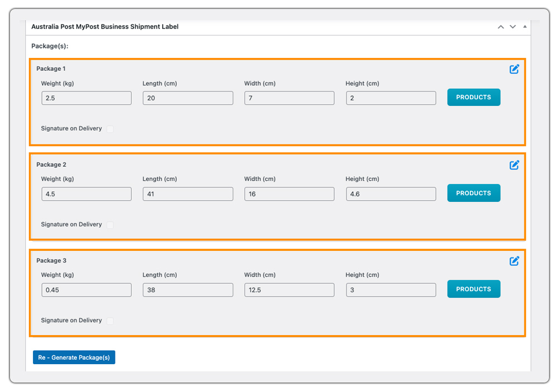558x392 pixels.
Task: Click Length (cm) label in Package 2
Action: pos(160,179)
